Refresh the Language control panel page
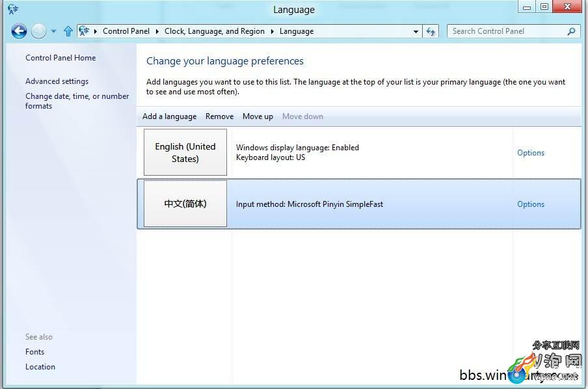 (431, 31)
